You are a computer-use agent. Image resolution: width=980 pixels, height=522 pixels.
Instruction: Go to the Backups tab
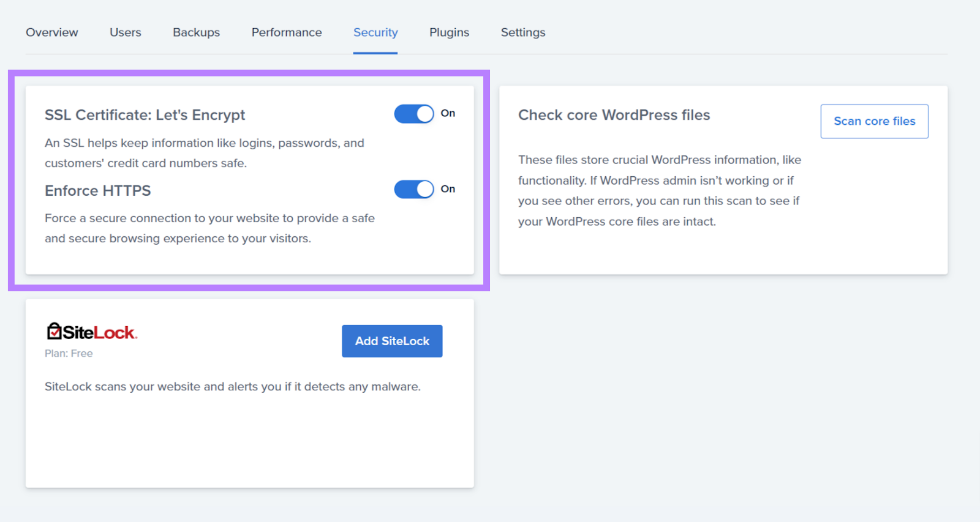pyautogui.click(x=196, y=32)
